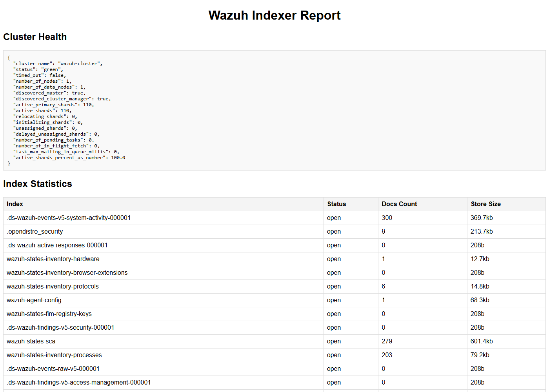Click open status for .opendistro_security
This screenshot has height=392, width=549.
tap(334, 232)
